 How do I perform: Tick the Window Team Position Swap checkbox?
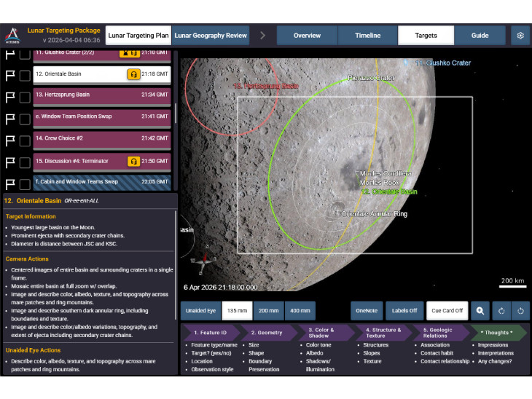click(x=25, y=118)
